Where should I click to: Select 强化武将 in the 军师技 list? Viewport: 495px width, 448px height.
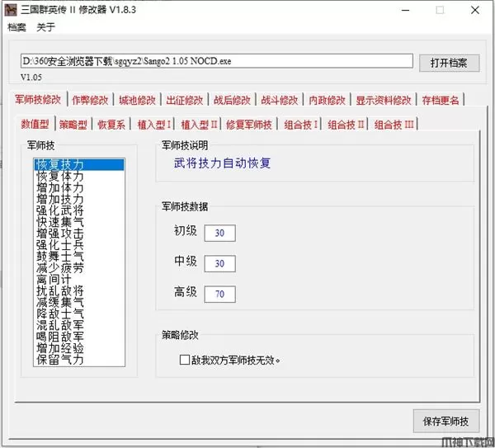(59, 211)
